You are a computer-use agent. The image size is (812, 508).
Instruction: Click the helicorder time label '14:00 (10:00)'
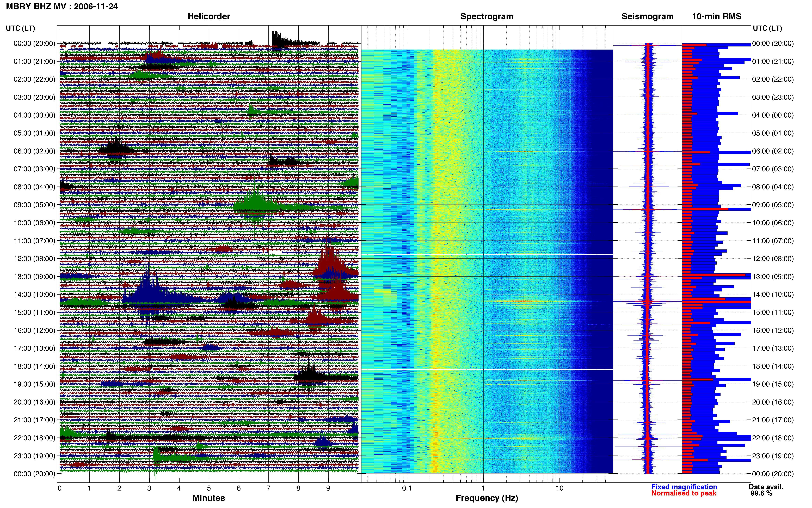[34, 295]
